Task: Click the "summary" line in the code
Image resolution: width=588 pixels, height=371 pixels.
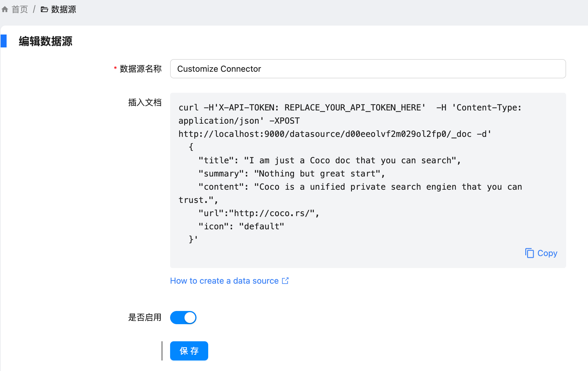Action: [x=291, y=173]
